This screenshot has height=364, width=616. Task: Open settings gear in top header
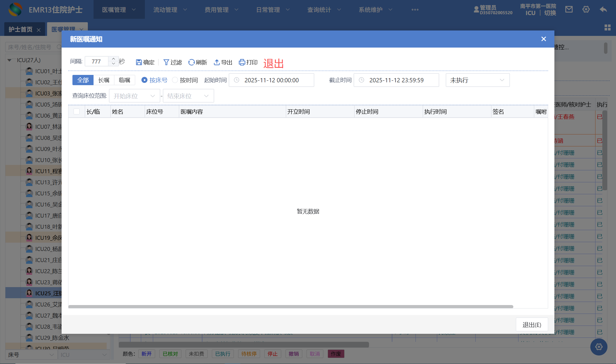tap(586, 9)
